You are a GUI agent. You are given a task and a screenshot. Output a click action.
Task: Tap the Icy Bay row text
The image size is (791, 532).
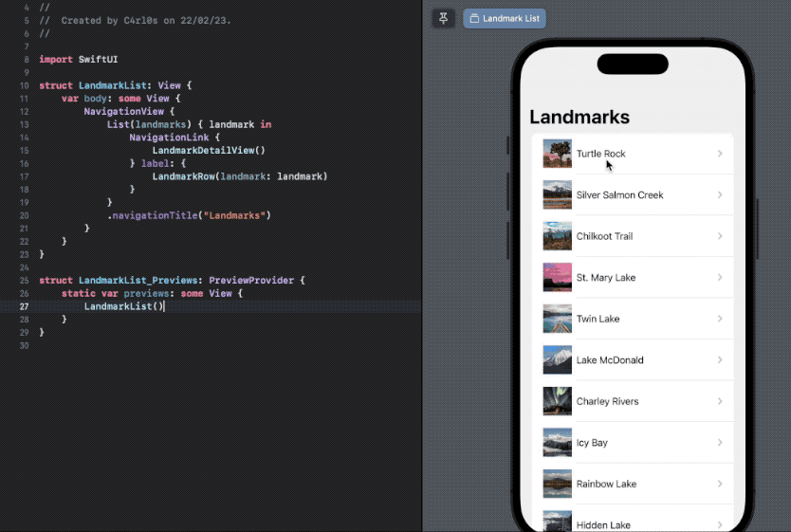(x=592, y=443)
